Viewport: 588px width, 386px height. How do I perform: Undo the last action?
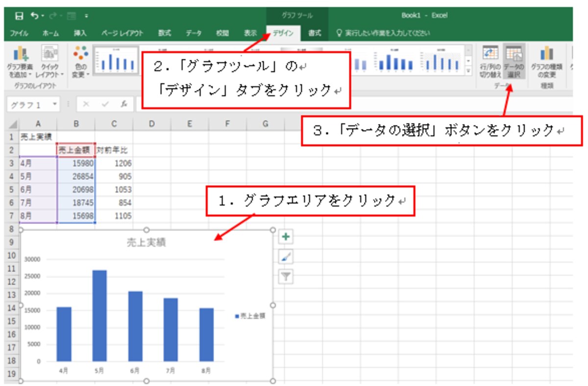[33, 16]
